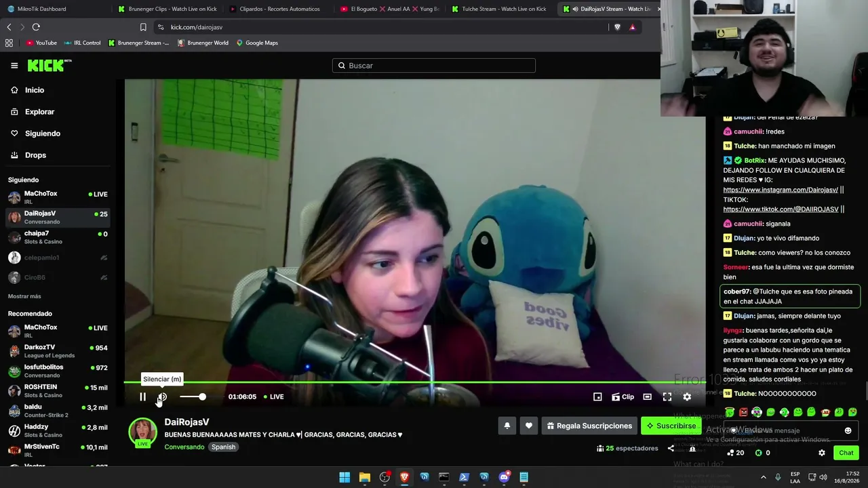The image size is (868, 488).
Task: Select chaipa7 channel in following list
Action: tap(58, 237)
